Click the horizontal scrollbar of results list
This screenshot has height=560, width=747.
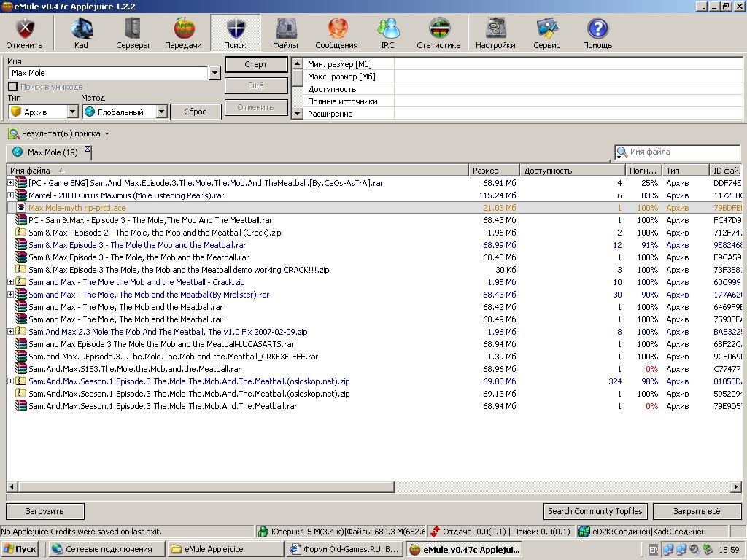[x=201, y=486]
